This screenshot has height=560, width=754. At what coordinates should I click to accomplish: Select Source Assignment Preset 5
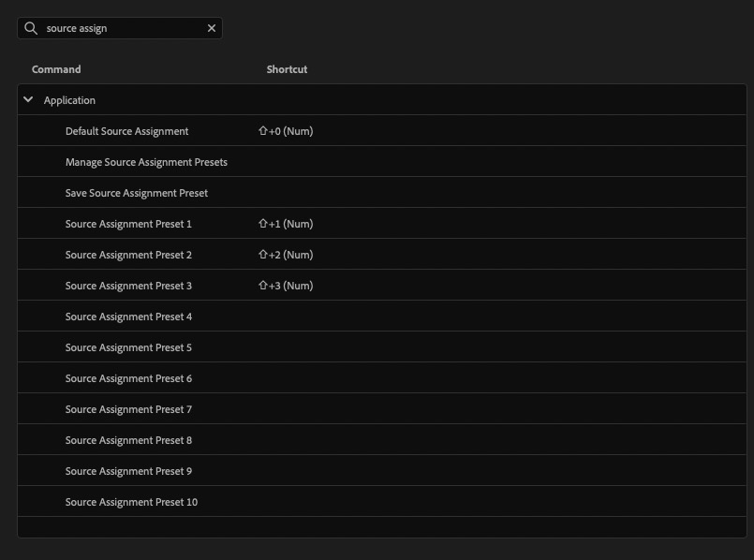[128, 347]
